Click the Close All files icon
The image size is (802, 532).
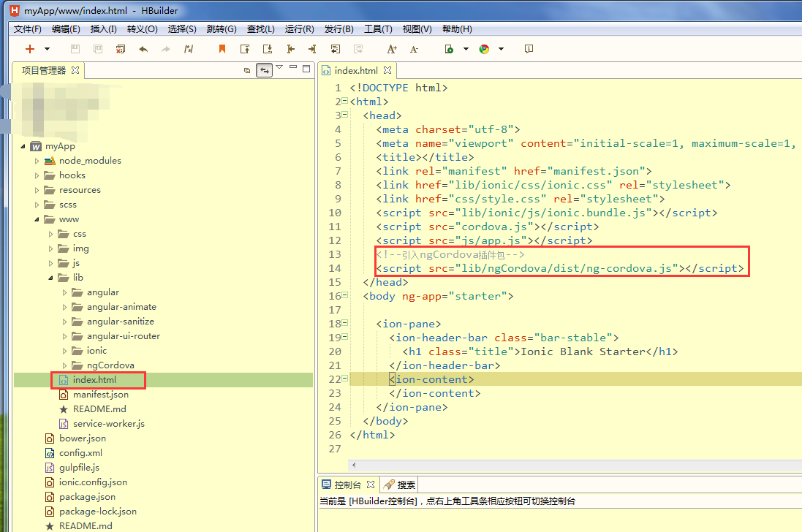(x=121, y=49)
